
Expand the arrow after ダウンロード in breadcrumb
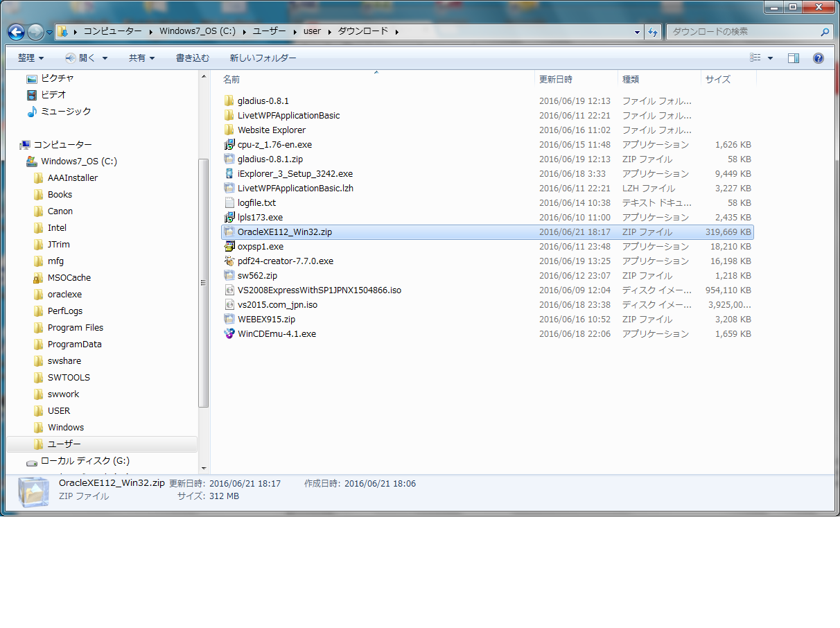(396, 31)
